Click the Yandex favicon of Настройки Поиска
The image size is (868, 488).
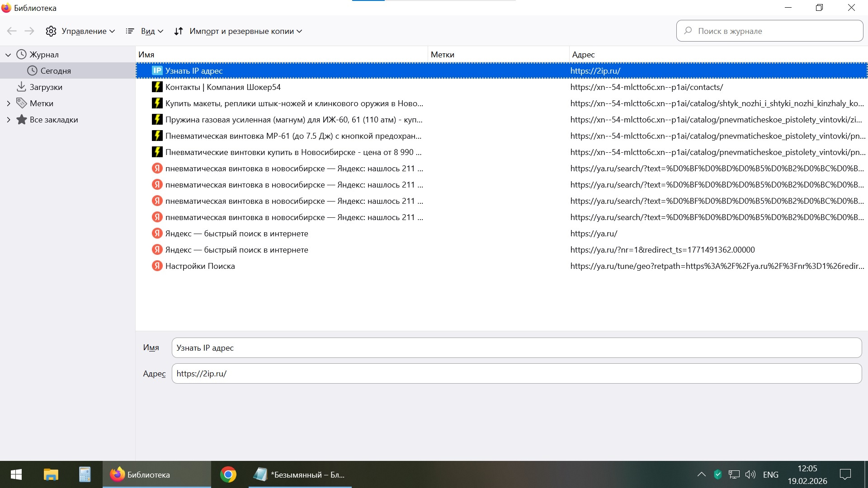(157, 266)
